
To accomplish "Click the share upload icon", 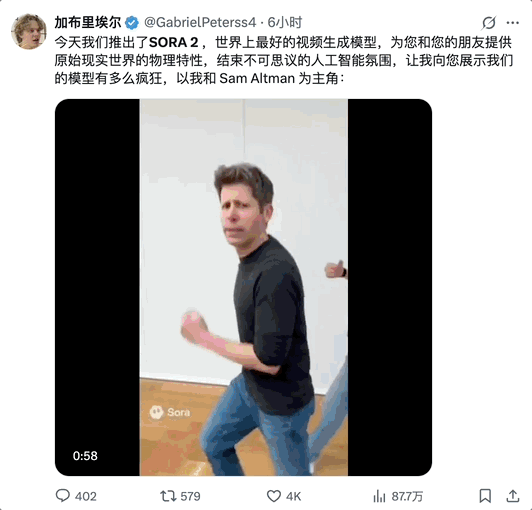I will coord(513,496).
